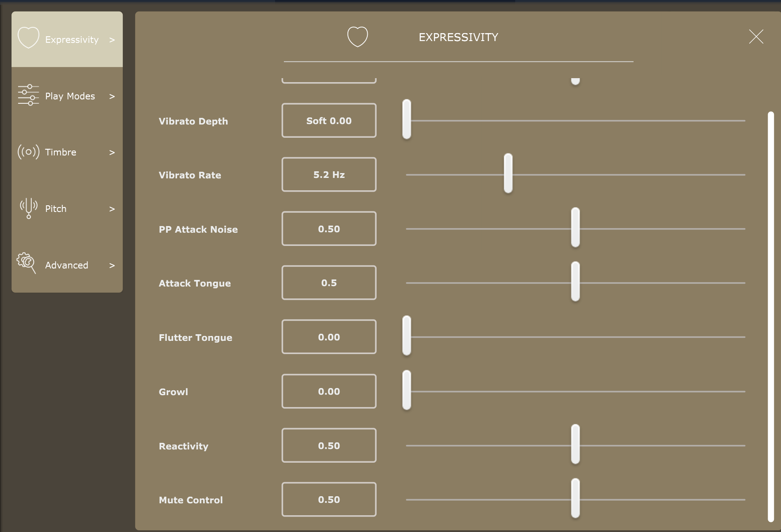Click the Mute Control slider handle

tap(575, 498)
